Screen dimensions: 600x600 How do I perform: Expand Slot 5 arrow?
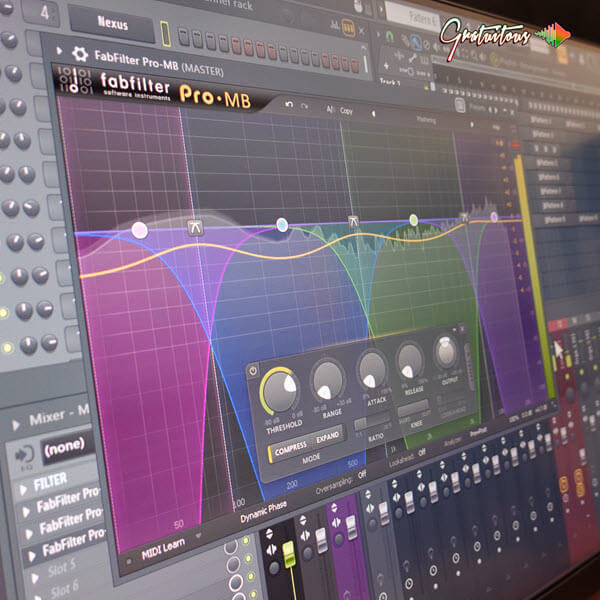[x=35, y=577]
